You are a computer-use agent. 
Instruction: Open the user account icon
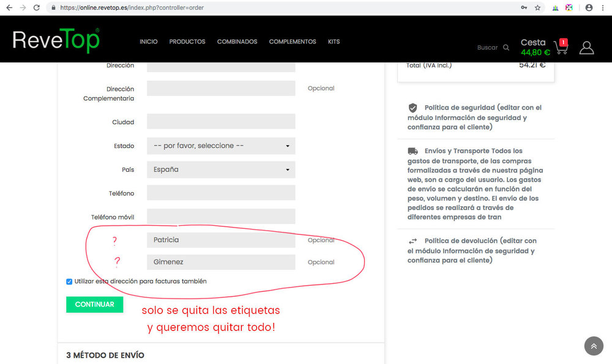pos(586,48)
